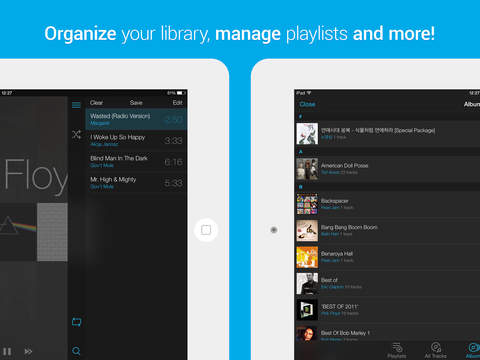Open the hamburger menu in the player sidebar
The height and width of the screenshot is (360, 480).
76,105
